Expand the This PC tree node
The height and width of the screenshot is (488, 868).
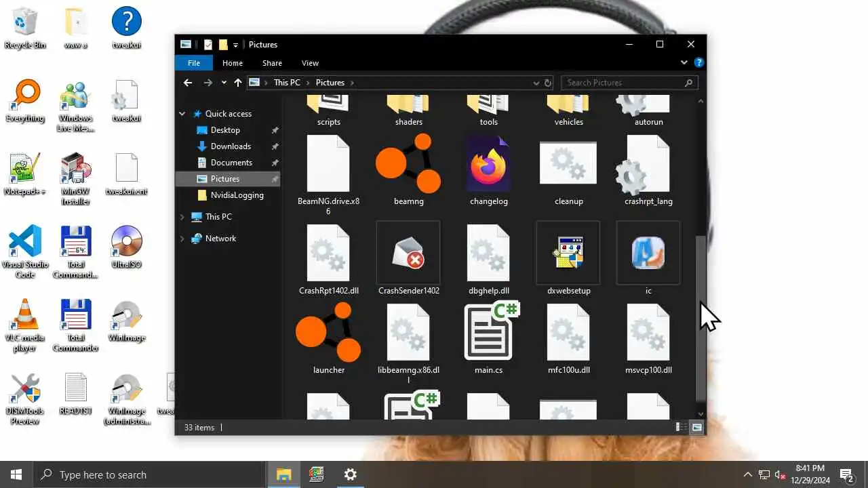(x=182, y=217)
